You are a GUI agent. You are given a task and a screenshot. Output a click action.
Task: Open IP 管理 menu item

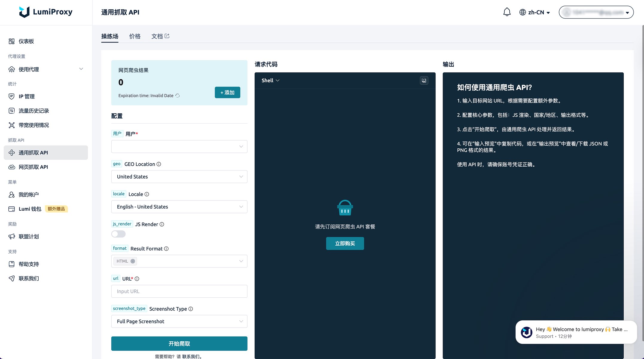coord(46,96)
